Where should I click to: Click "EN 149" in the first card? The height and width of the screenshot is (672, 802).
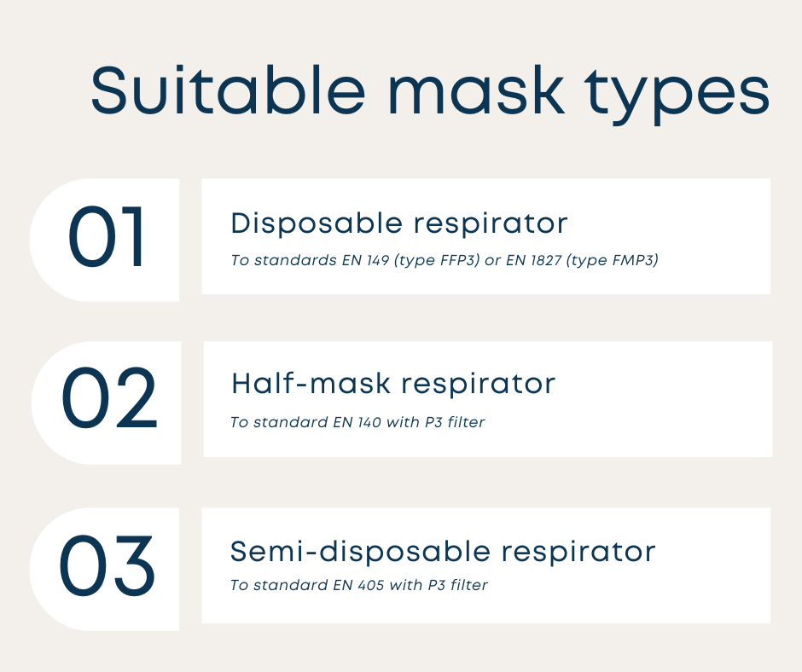click(x=363, y=261)
